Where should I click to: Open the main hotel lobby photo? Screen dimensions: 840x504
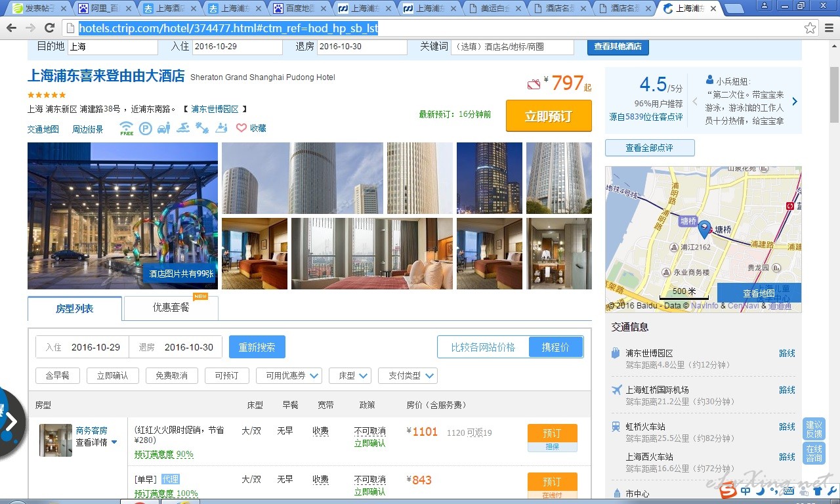click(123, 216)
